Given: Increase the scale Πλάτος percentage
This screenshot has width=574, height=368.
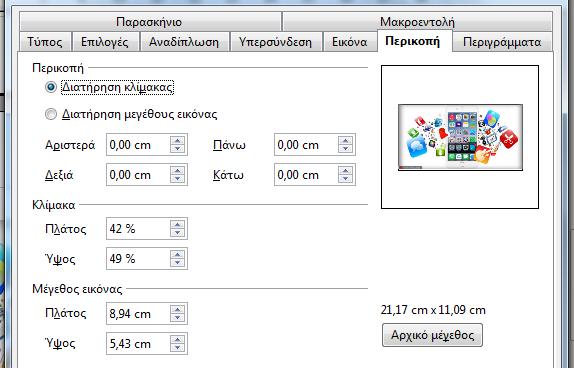Looking at the screenshot, I should point(178,224).
